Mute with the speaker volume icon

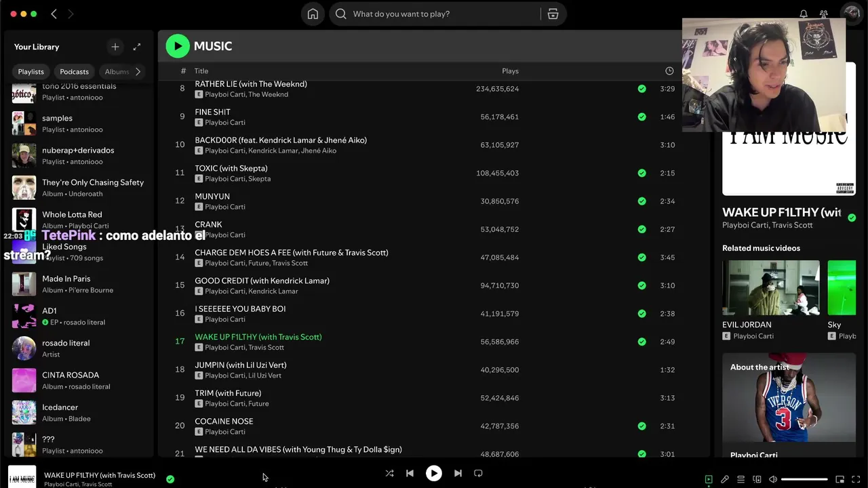773,479
